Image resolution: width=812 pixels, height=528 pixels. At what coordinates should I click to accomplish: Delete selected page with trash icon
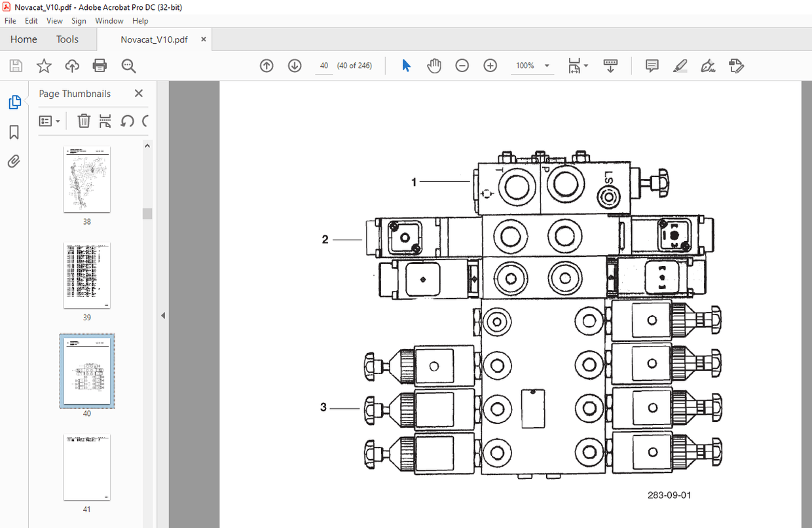[x=84, y=121]
